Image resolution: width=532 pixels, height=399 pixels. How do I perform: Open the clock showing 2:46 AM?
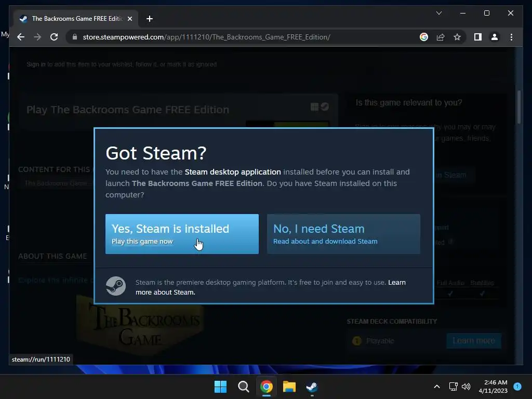493,387
